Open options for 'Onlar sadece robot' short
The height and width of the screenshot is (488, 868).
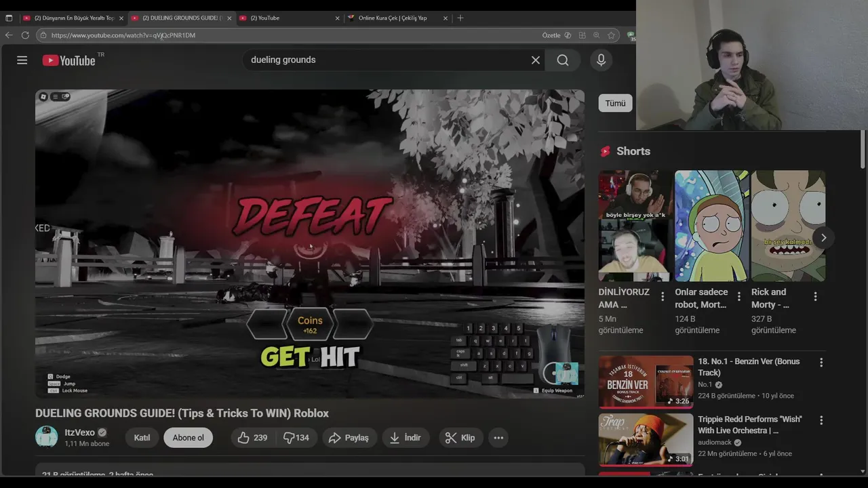(739, 297)
